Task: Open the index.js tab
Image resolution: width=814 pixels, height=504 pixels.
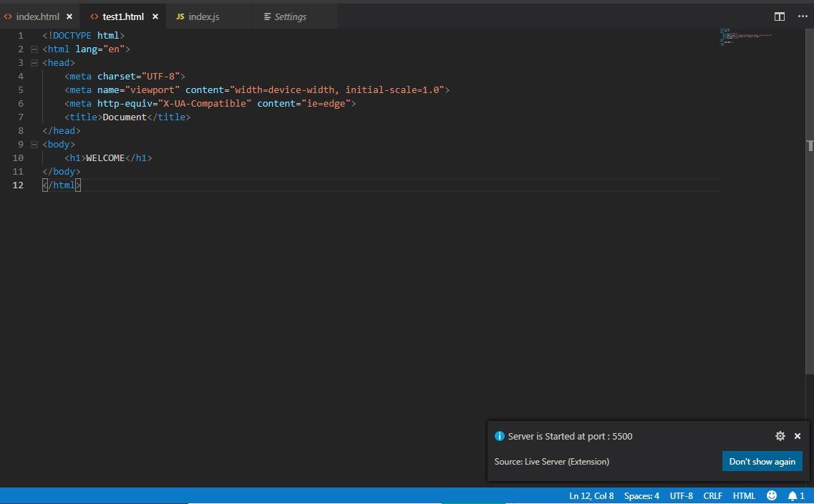Action: coord(203,16)
